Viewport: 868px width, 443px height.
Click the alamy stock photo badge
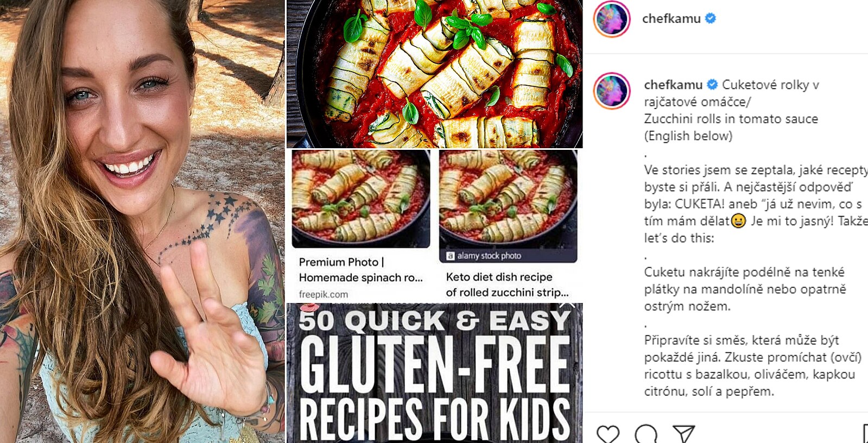click(484, 256)
